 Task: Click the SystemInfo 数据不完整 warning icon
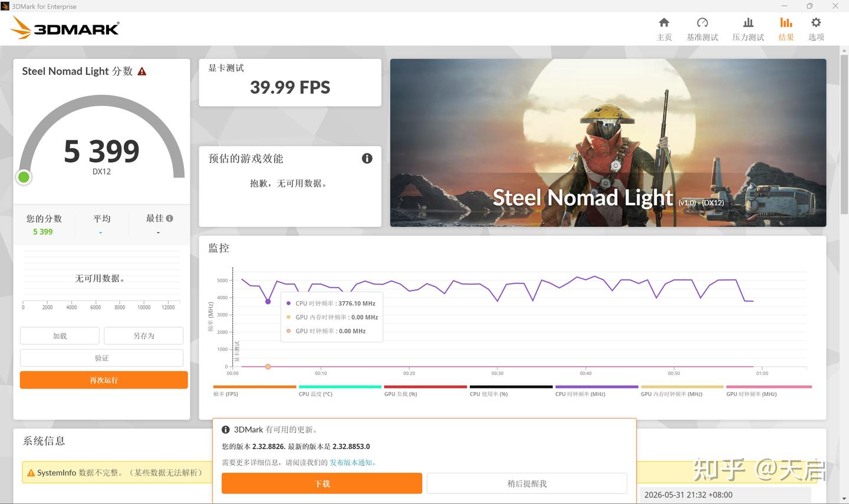pyautogui.click(x=31, y=473)
